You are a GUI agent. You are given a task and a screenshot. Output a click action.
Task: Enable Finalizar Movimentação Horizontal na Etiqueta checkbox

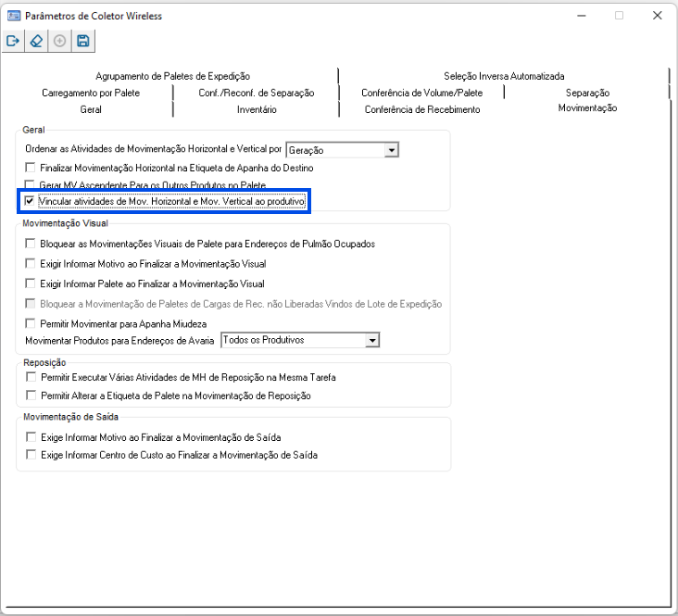tap(30, 168)
